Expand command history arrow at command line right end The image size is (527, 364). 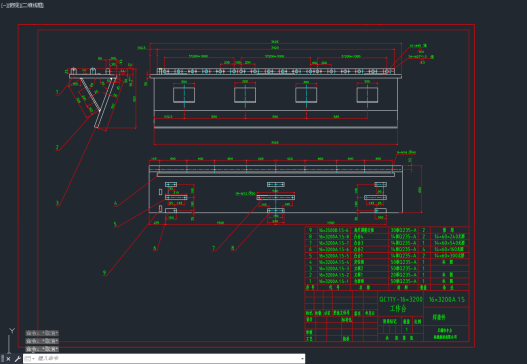click(302, 359)
